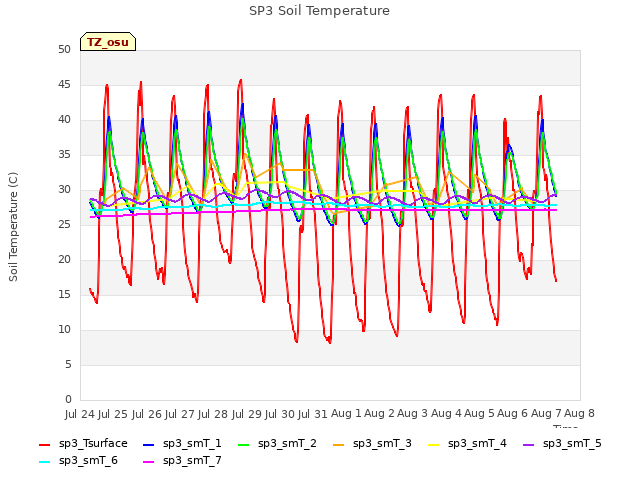Toggle sp3_smT_7 series in legend
Screen dimensions: 640x480
click(x=182, y=461)
